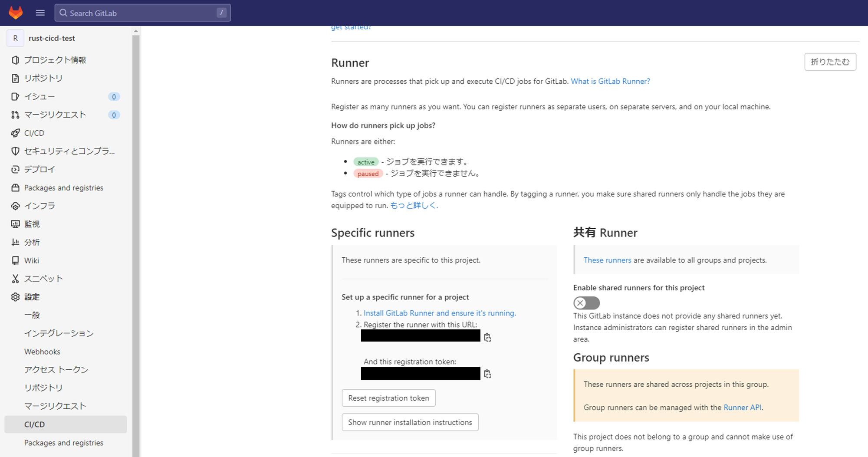The image size is (868, 457).
Task: Open the 監視 monitoring icon
Action: point(16,224)
